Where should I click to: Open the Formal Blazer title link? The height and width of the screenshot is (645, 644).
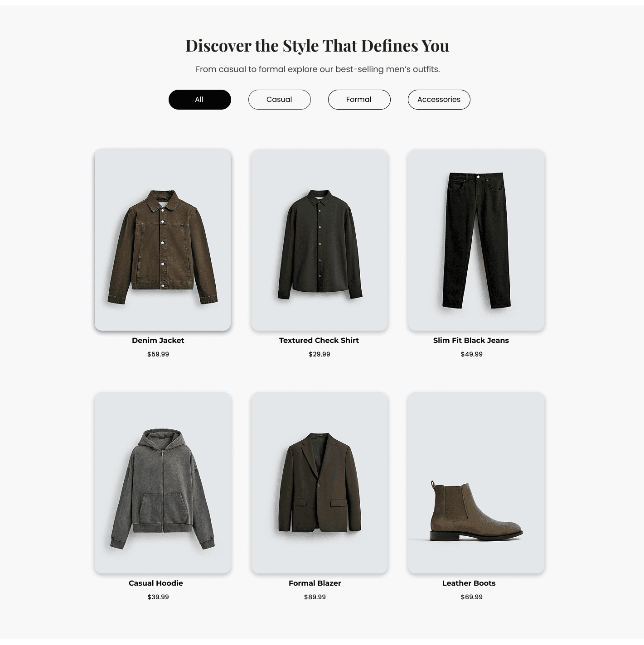315,583
